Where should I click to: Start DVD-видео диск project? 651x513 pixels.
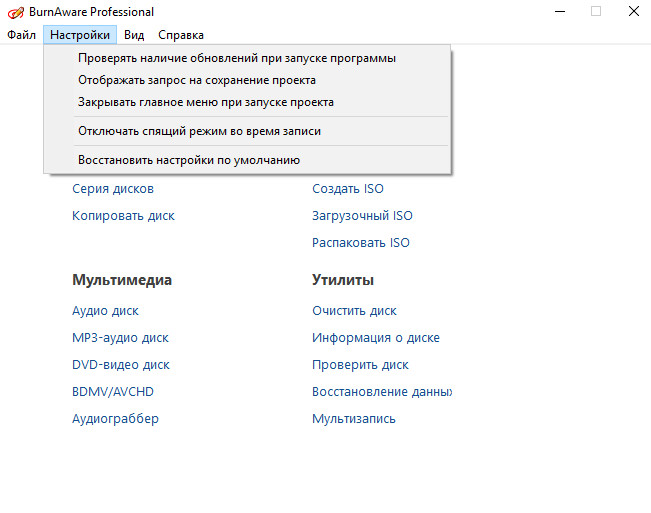[x=121, y=365]
